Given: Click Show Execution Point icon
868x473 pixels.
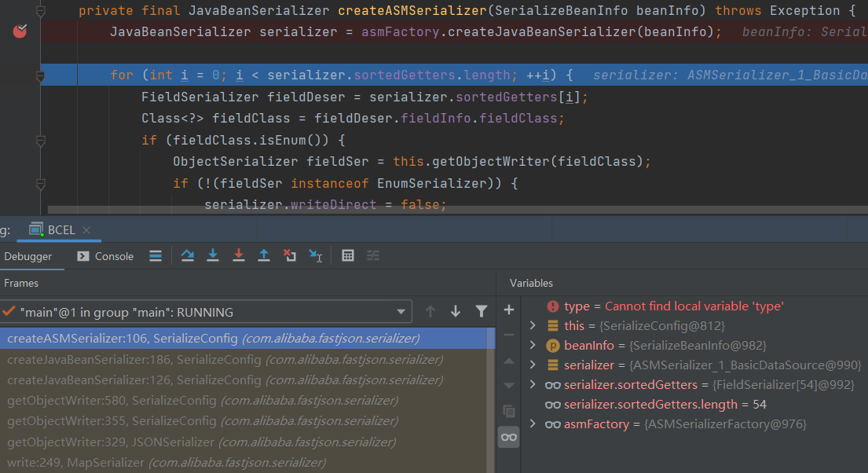Looking at the screenshot, I should pyautogui.click(x=156, y=255).
